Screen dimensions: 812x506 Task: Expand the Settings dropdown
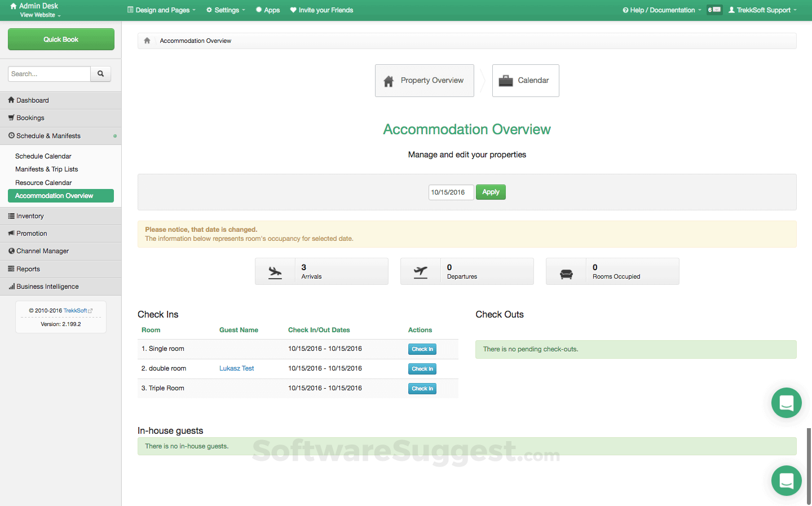click(x=225, y=10)
